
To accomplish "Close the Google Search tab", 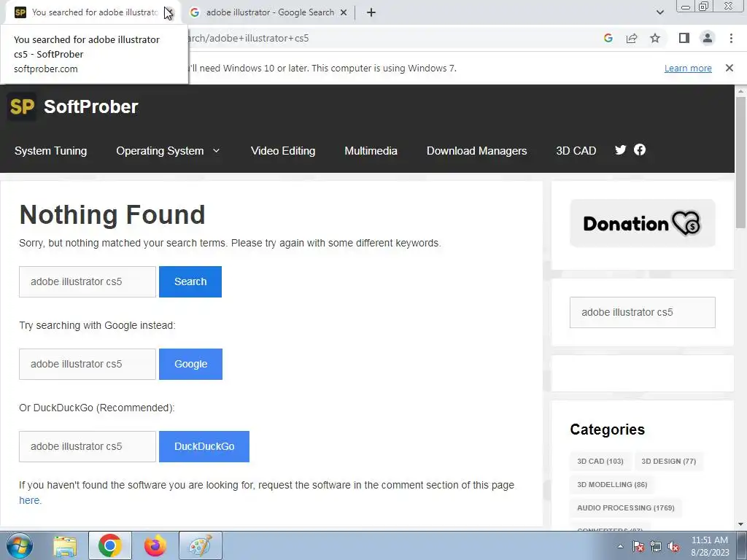I will click(x=344, y=12).
